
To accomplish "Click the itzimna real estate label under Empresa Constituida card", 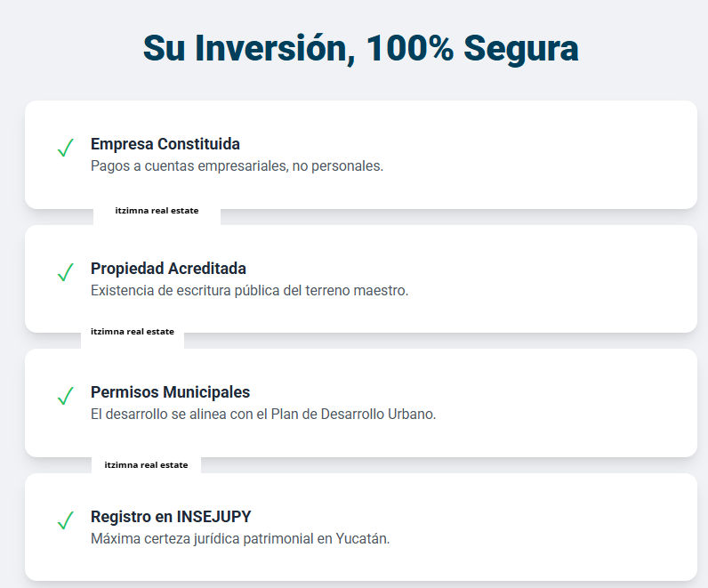I will [157, 211].
